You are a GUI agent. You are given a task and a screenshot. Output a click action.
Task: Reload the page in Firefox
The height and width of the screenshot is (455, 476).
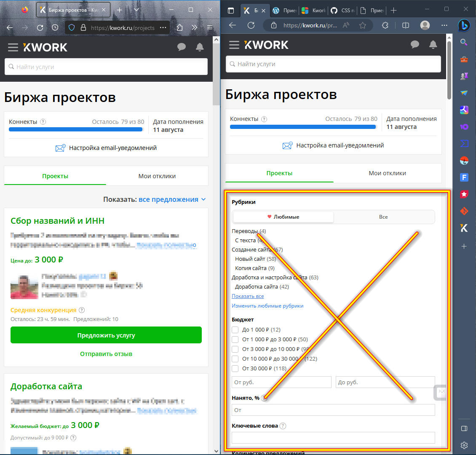pos(40,28)
